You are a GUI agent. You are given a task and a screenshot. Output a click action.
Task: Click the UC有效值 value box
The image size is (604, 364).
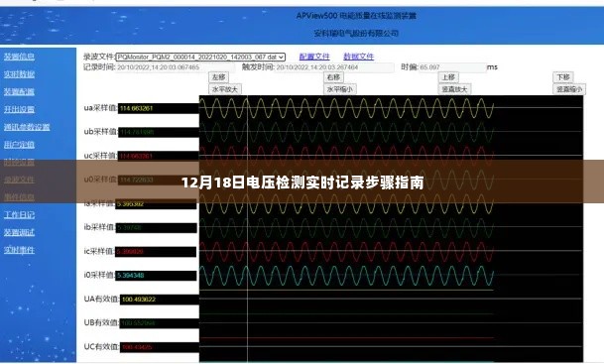[160, 347]
